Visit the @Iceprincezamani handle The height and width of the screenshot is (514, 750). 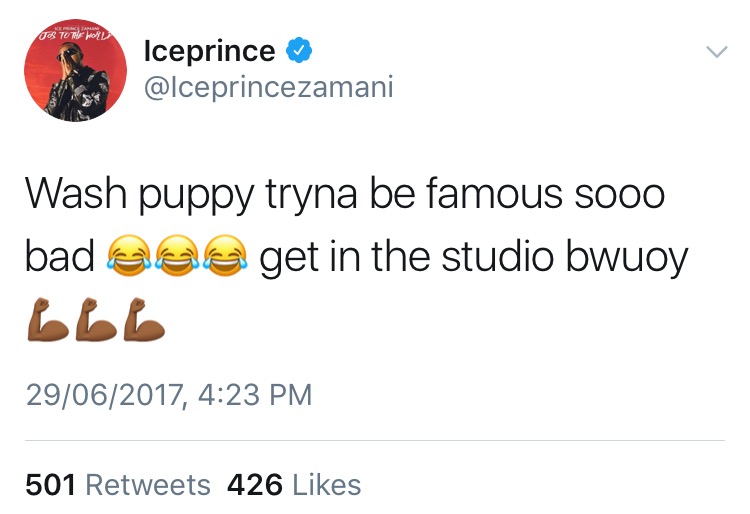268,87
